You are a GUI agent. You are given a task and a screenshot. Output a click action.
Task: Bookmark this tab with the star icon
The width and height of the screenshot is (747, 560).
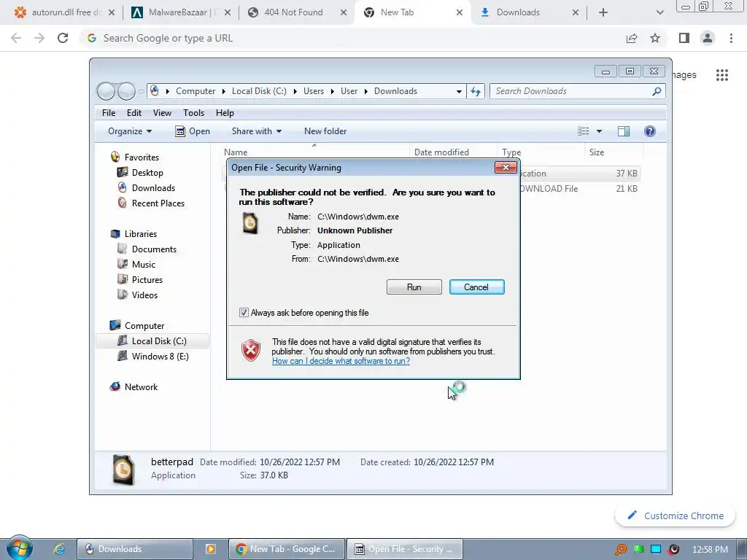655,38
